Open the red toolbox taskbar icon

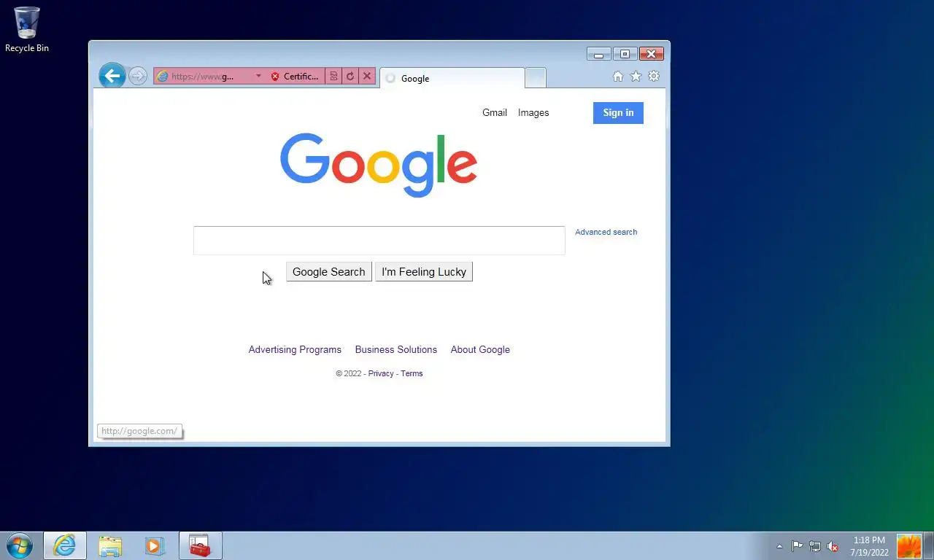pyautogui.click(x=201, y=545)
